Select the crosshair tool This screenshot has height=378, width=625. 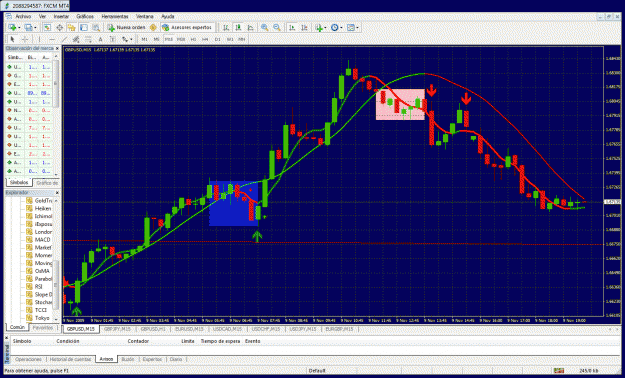(x=25, y=39)
